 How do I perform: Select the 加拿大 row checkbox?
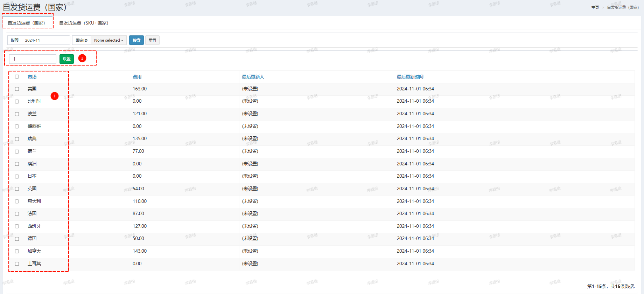17,251
